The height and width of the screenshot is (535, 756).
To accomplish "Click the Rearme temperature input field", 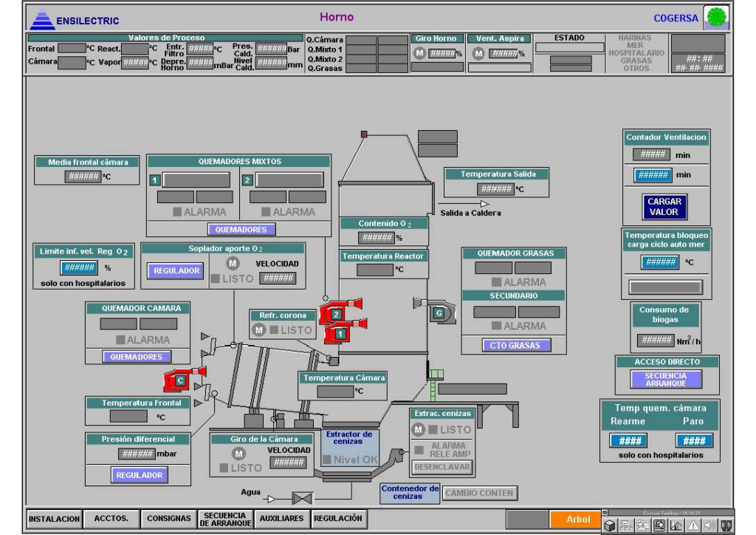I will click(x=628, y=440).
